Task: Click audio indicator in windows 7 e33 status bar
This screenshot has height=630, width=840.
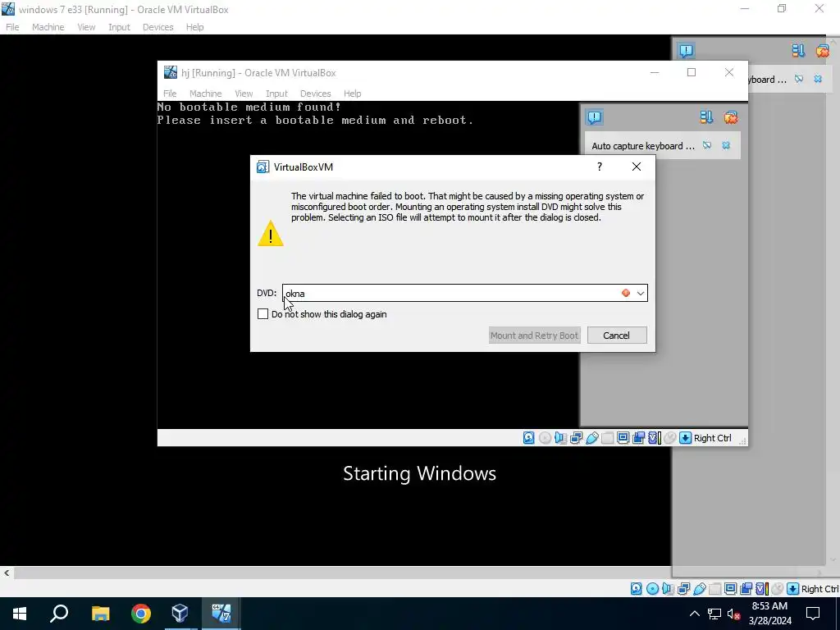Action: [668, 589]
